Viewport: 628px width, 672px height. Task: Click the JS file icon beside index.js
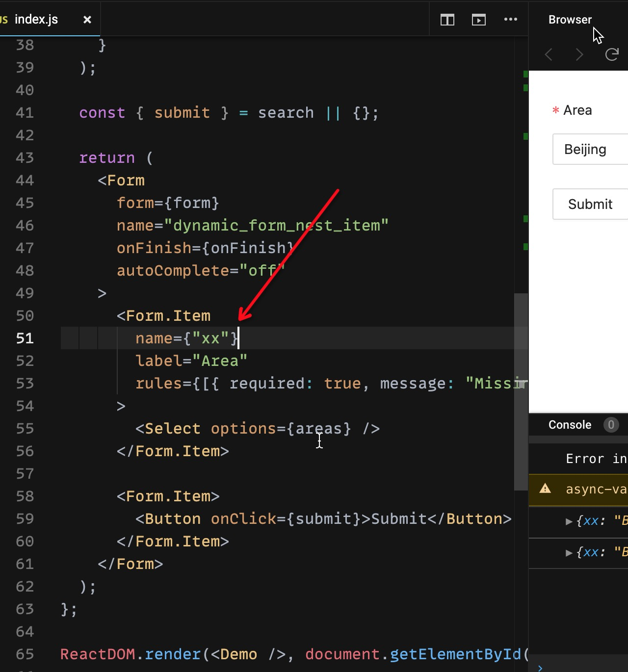4,19
